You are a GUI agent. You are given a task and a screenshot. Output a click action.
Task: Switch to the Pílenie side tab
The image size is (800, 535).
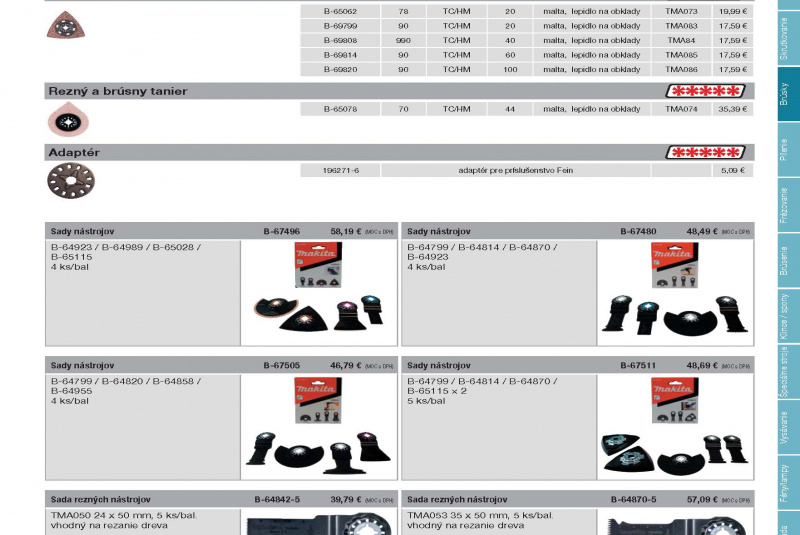(789, 149)
